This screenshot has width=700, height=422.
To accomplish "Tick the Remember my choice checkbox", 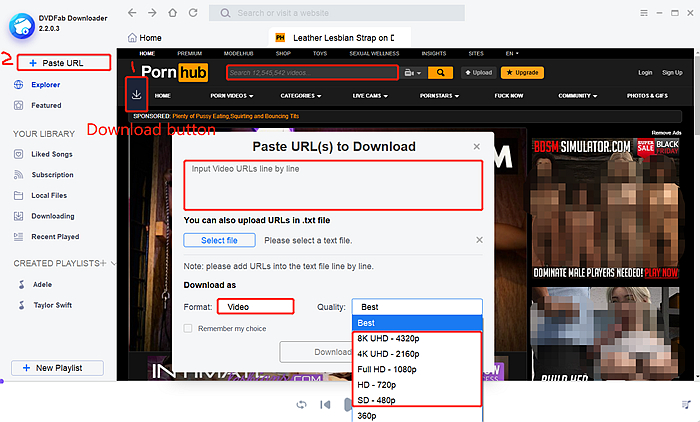I will point(188,328).
